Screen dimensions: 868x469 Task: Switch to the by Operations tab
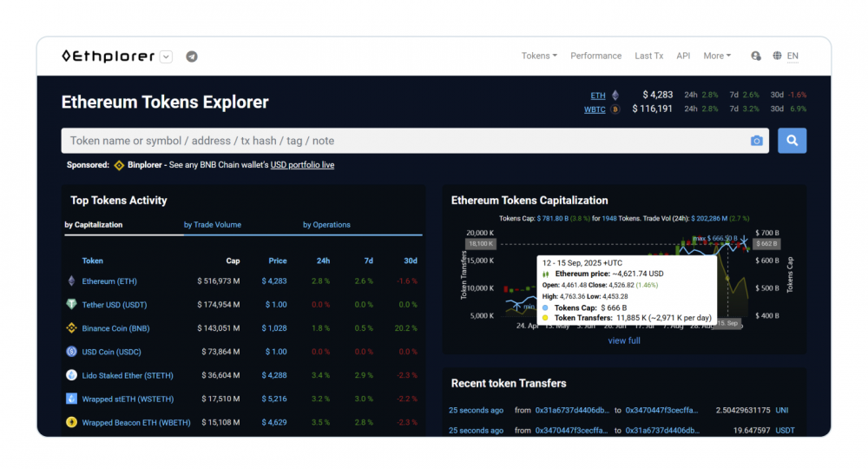tap(326, 225)
